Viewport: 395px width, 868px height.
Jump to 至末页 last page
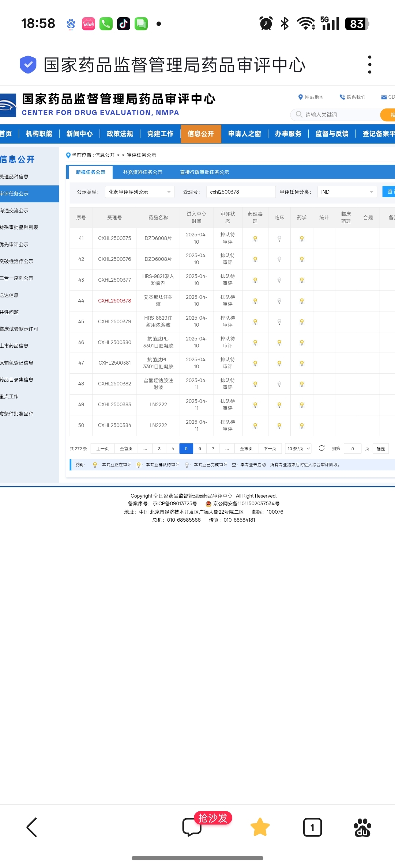click(246, 449)
